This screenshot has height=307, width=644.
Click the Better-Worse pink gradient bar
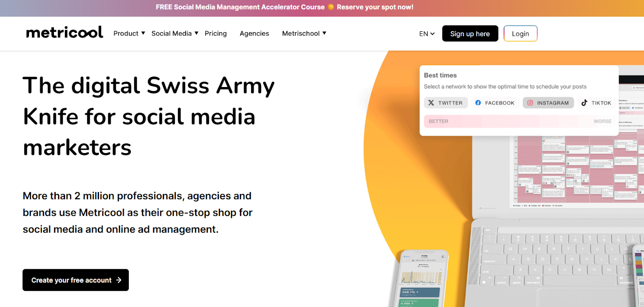519,121
